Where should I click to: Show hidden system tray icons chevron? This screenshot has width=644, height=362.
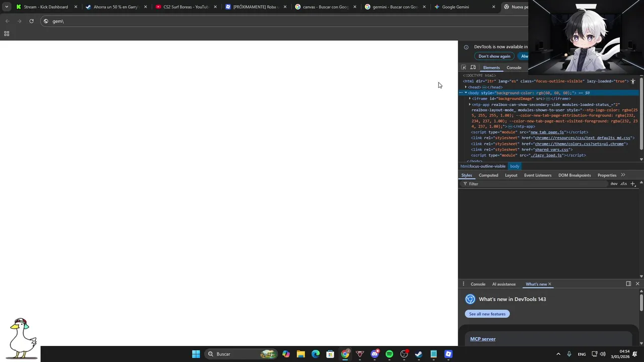pyautogui.click(x=558, y=354)
